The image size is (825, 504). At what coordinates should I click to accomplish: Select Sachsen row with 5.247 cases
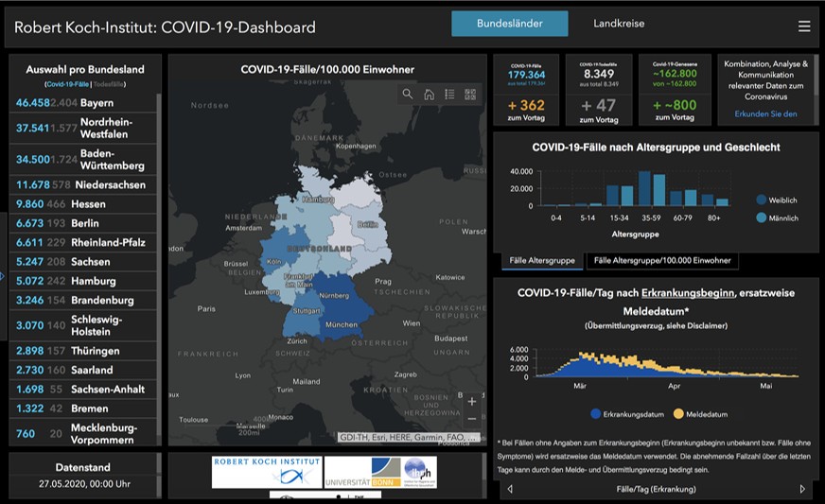83,262
